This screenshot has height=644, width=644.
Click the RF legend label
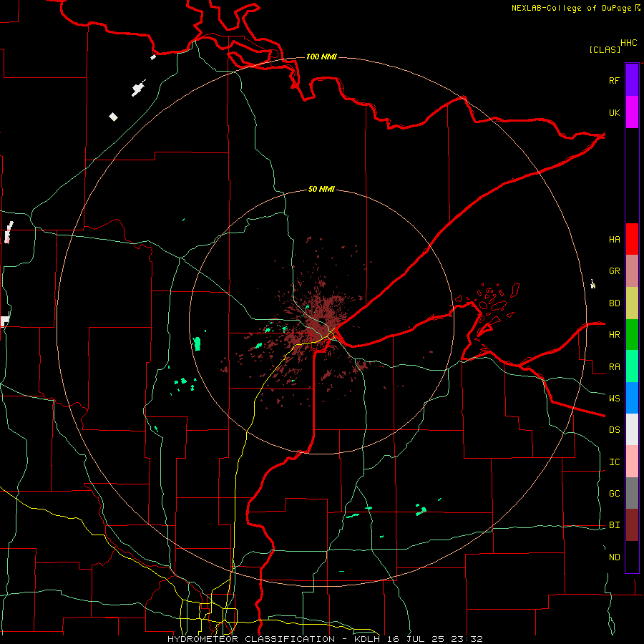[614, 80]
